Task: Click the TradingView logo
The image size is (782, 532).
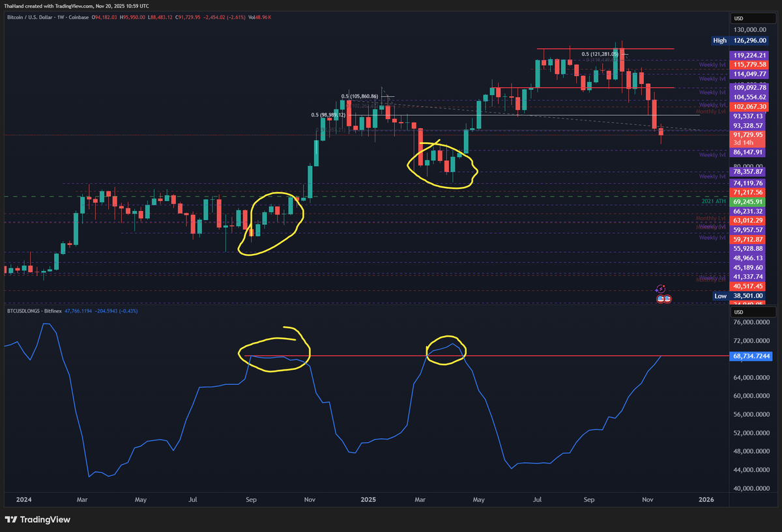Action: pos(37,520)
